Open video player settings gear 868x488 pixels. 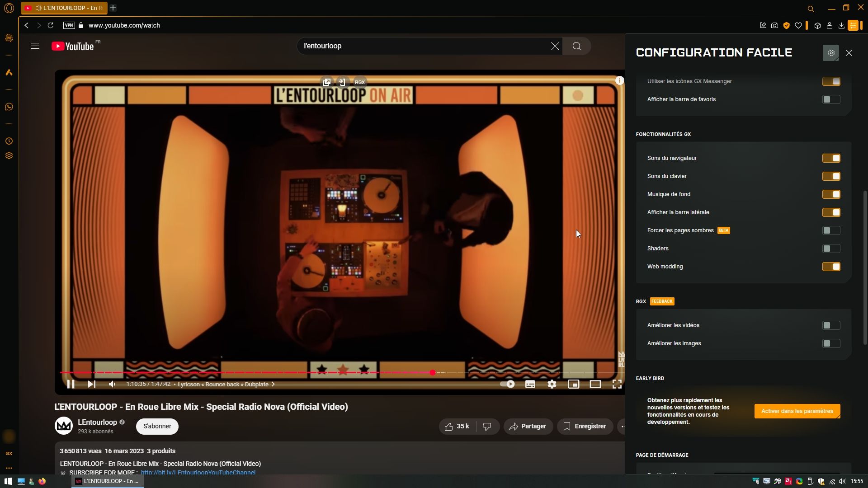tap(552, 384)
